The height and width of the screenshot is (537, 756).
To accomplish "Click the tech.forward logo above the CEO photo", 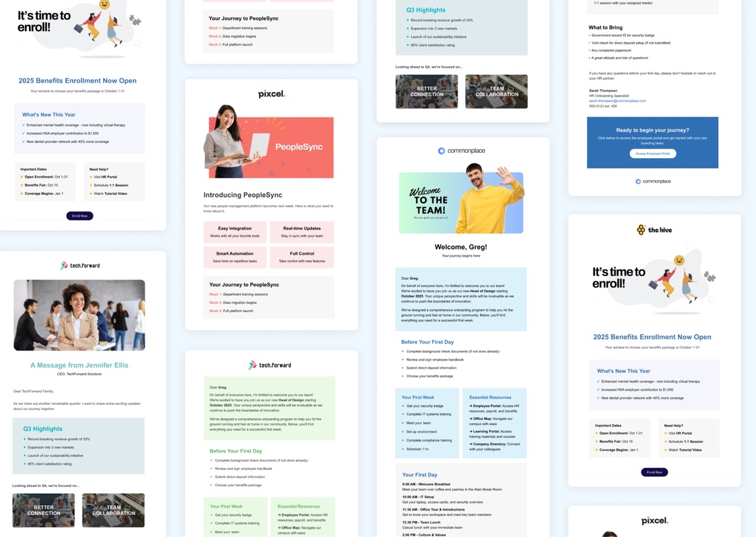I will pyautogui.click(x=80, y=266).
